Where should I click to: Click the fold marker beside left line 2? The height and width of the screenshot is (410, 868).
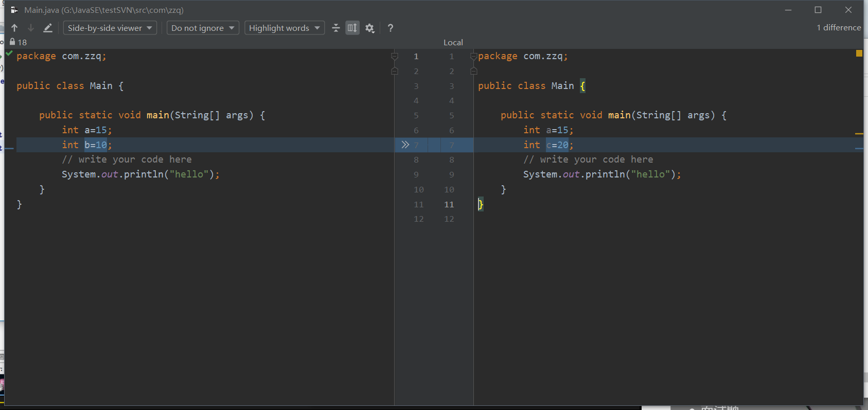coord(395,71)
